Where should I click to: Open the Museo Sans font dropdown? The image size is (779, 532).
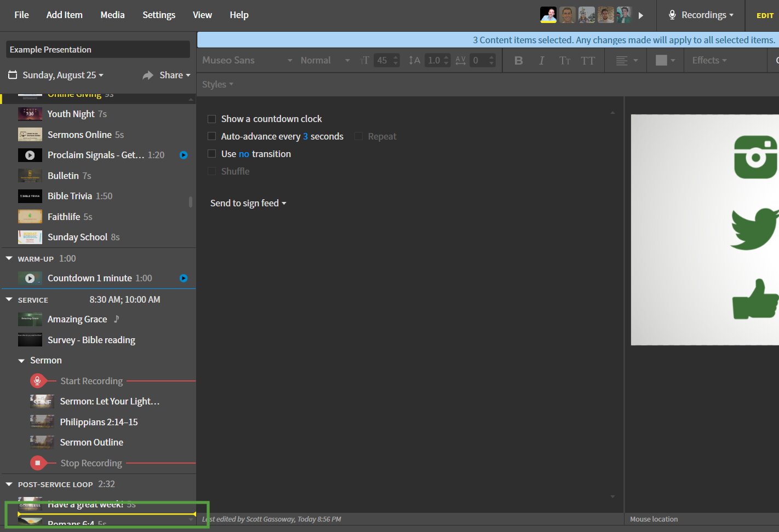click(x=247, y=60)
